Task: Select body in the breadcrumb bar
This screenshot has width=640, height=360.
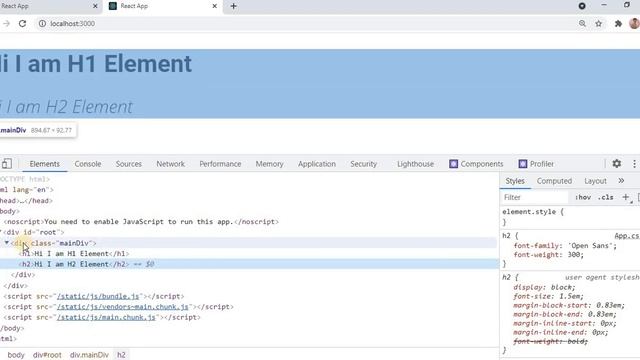Action: coord(16,355)
